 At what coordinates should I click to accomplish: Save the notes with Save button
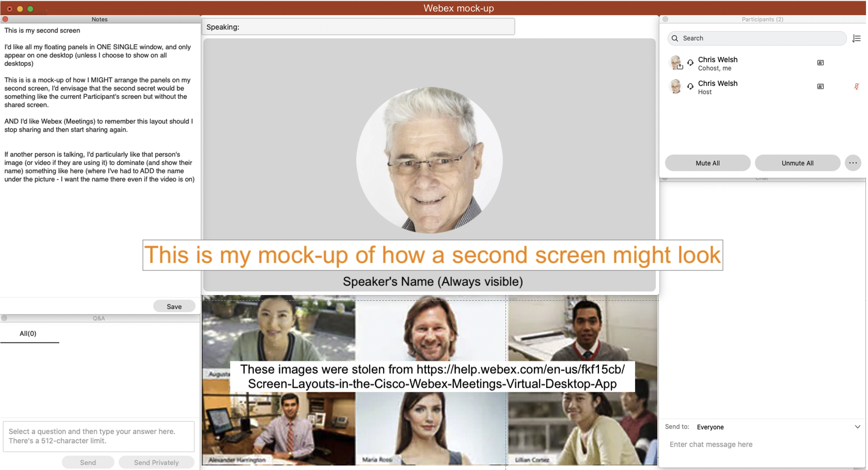click(174, 306)
